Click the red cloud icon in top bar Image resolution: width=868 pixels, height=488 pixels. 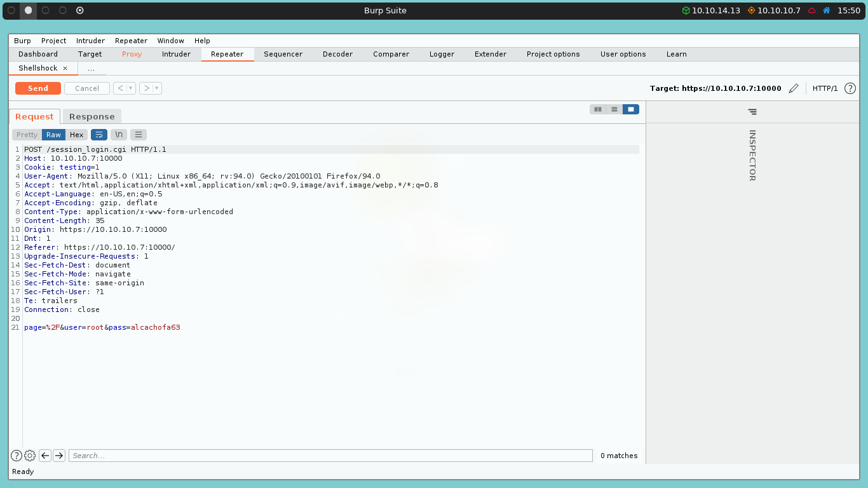pos(812,10)
